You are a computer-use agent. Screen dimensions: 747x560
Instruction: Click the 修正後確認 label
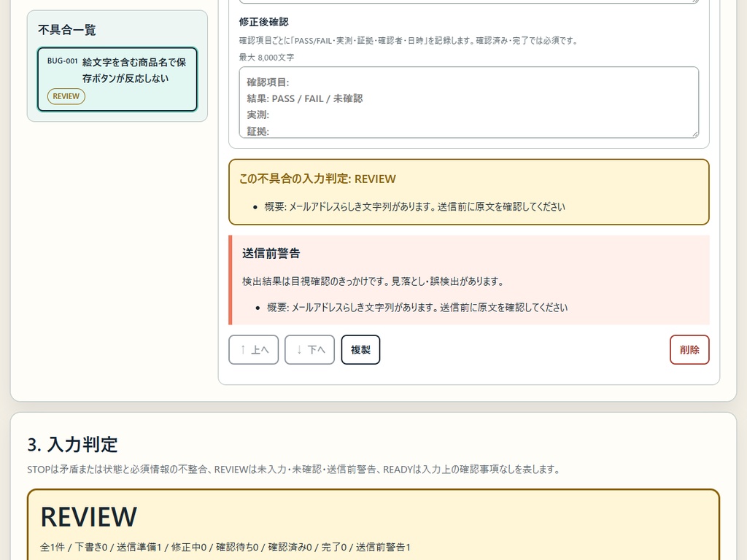click(263, 22)
